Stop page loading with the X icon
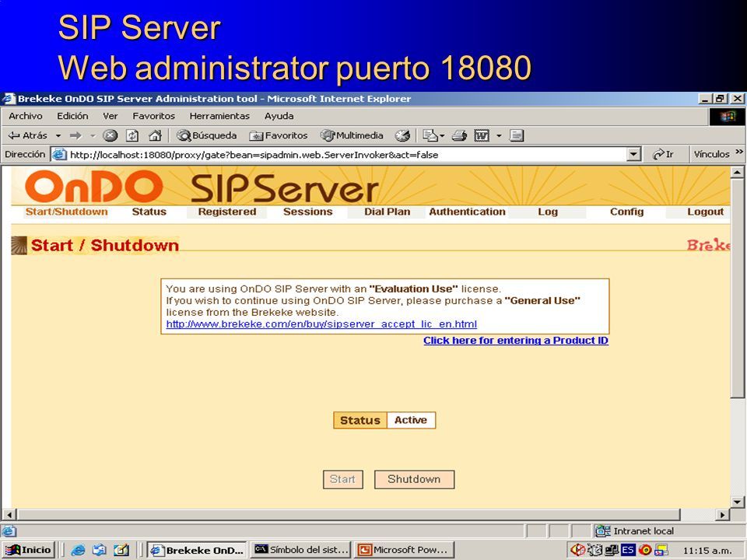747x560 pixels. click(x=110, y=135)
